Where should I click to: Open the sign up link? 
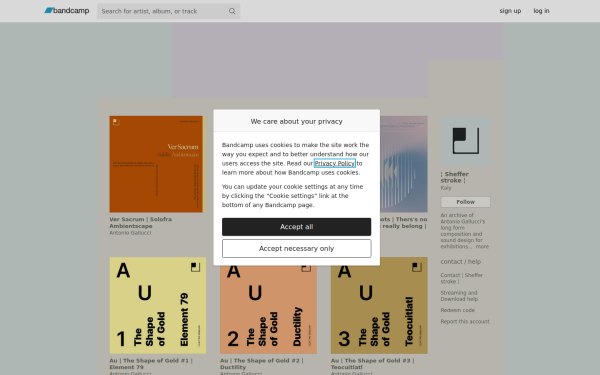[x=510, y=11]
